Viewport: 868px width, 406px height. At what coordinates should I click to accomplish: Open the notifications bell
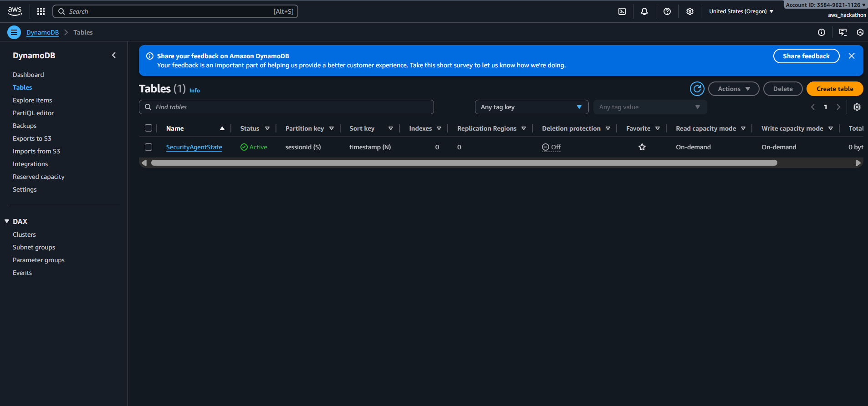(x=644, y=11)
